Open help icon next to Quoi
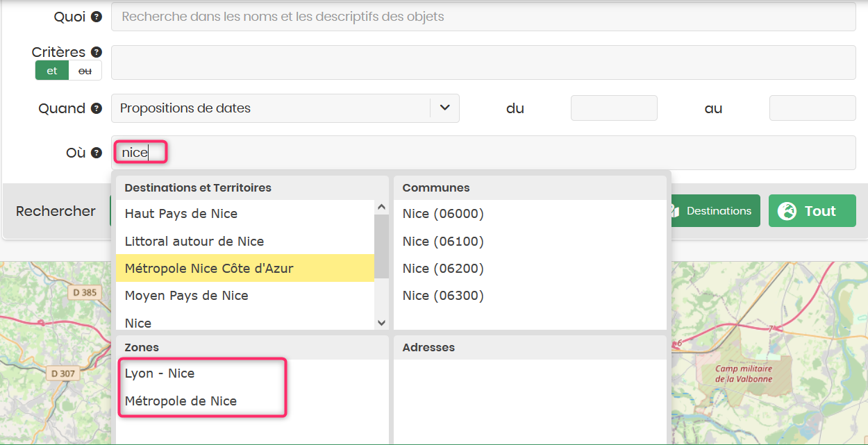This screenshot has height=445, width=868. tap(97, 17)
